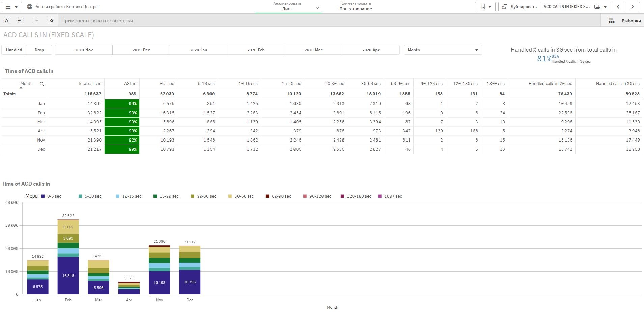This screenshot has height=312, width=644.
Task: Go to the next sheet arrow
Action: [x=632, y=7]
